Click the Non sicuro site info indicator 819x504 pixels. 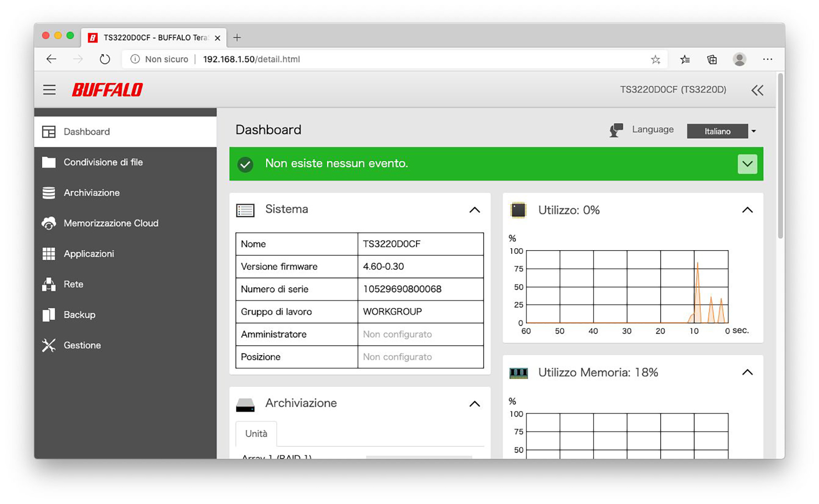[x=159, y=59]
